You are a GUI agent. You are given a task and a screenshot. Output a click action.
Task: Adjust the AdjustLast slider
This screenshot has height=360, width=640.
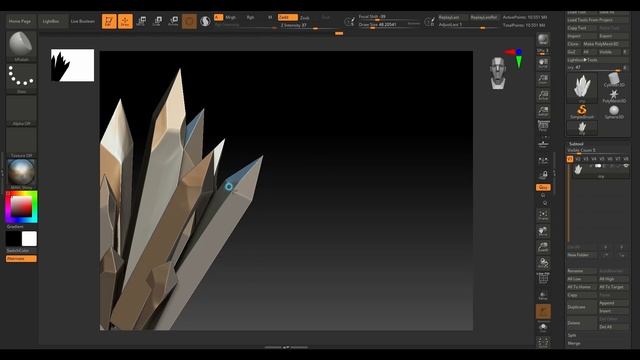pos(468,25)
